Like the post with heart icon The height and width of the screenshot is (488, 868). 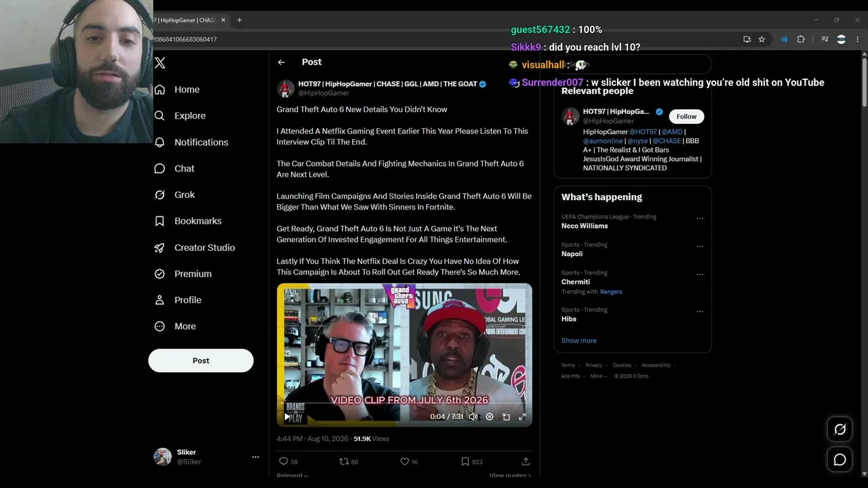click(405, 462)
